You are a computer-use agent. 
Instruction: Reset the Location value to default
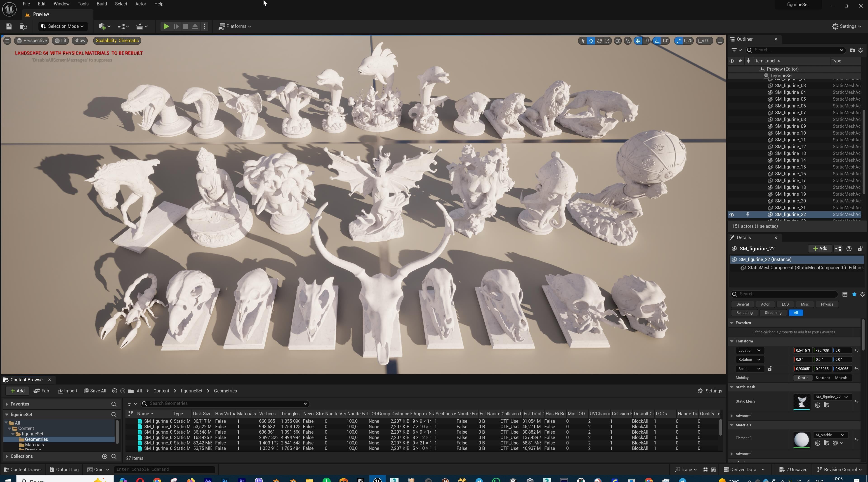click(856, 351)
